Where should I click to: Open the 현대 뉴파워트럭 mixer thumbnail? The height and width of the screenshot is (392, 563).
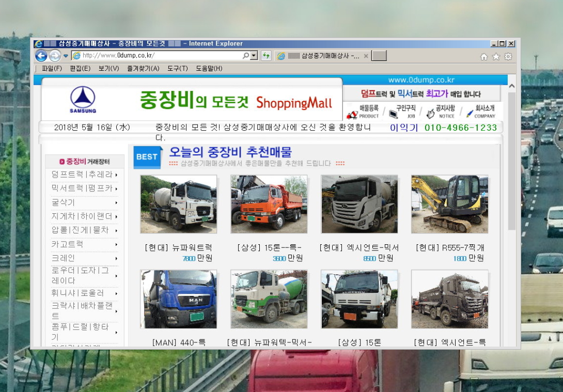click(x=178, y=204)
